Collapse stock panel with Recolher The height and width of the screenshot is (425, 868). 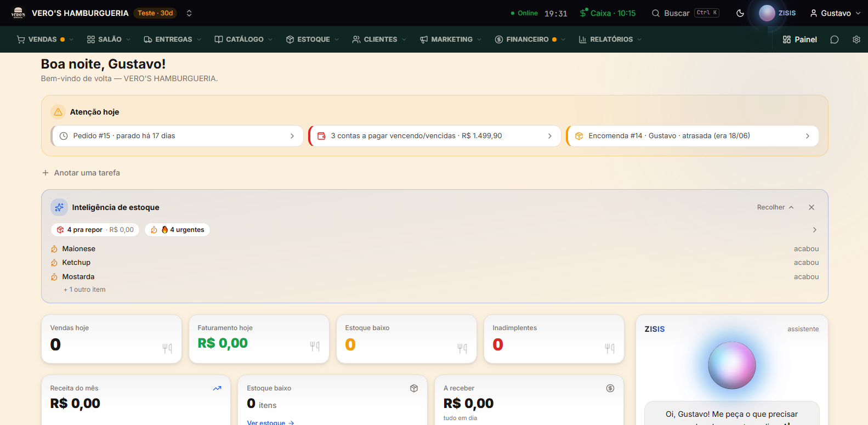(775, 207)
